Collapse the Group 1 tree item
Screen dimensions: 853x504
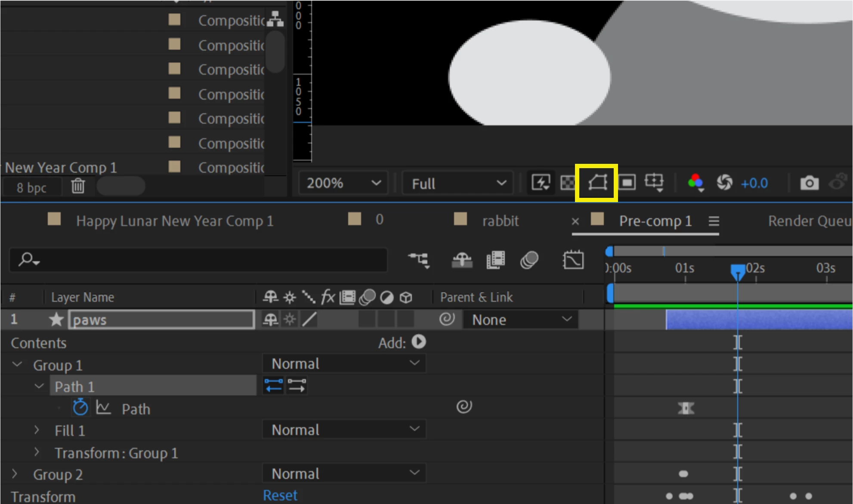(x=17, y=365)
